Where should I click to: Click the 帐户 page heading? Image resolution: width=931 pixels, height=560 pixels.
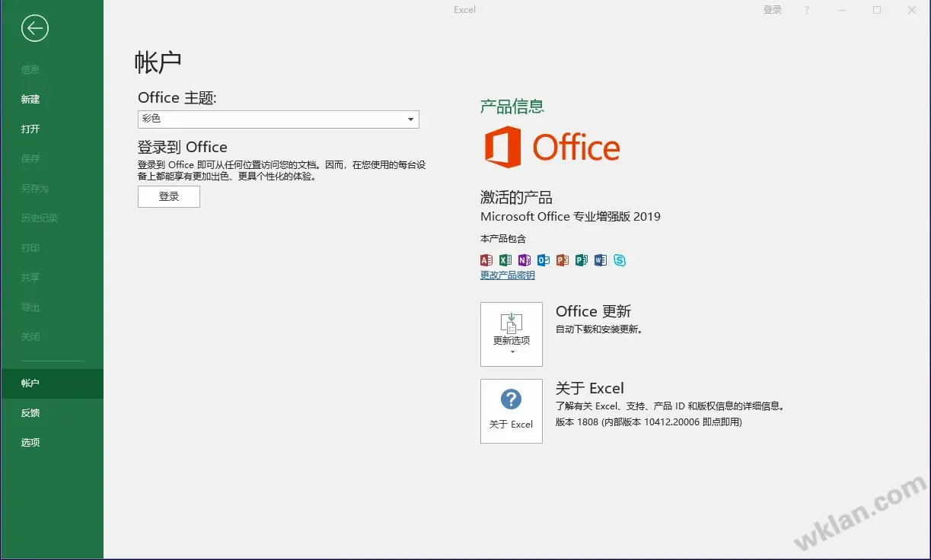(x=158, y=62)
